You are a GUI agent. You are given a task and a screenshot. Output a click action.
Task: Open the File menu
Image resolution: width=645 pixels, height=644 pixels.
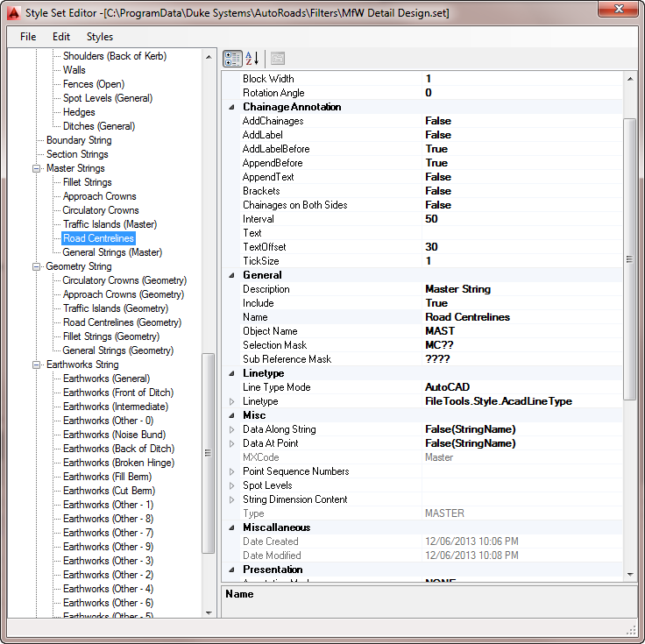coord(28,37)
